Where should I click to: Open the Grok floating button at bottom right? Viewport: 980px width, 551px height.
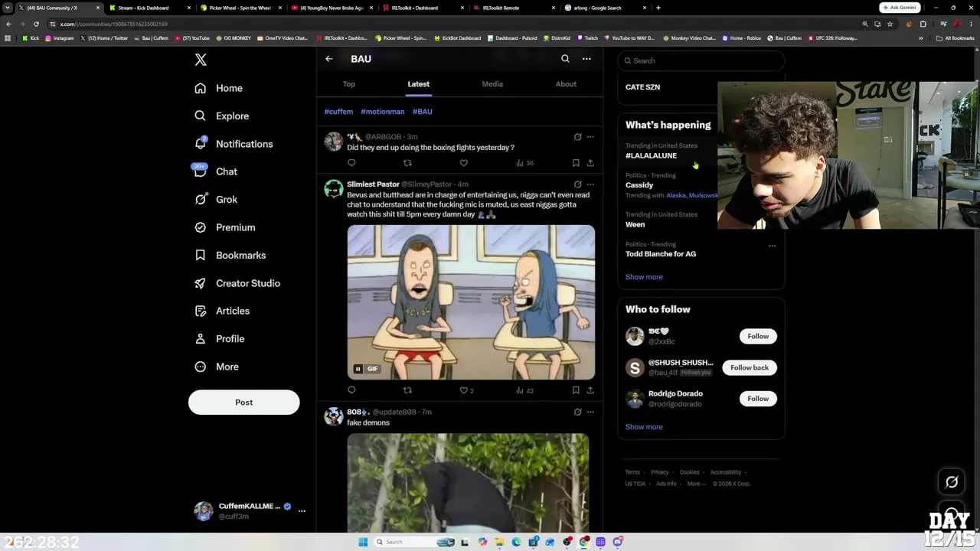click(x=952, y=482)
